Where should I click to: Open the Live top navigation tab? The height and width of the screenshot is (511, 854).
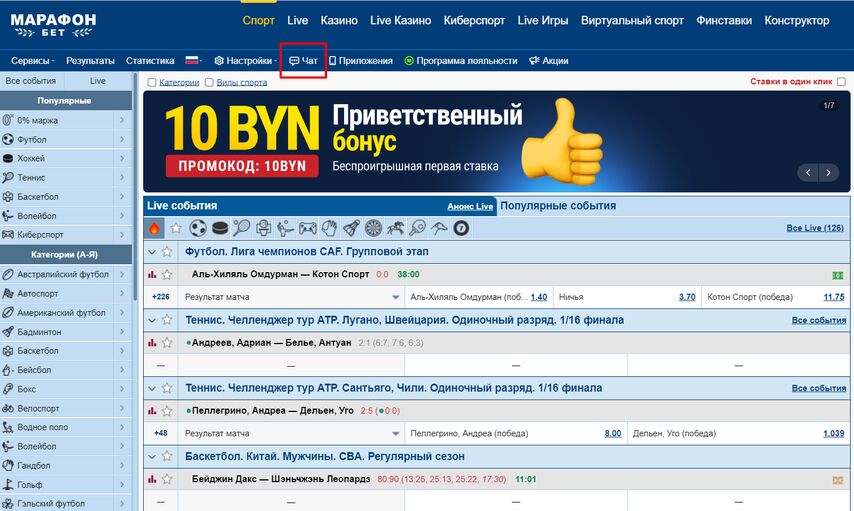pos(297,21)
